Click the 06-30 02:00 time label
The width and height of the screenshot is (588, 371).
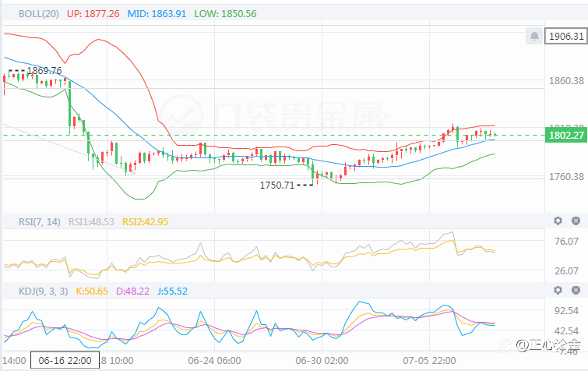click(322, 361)
